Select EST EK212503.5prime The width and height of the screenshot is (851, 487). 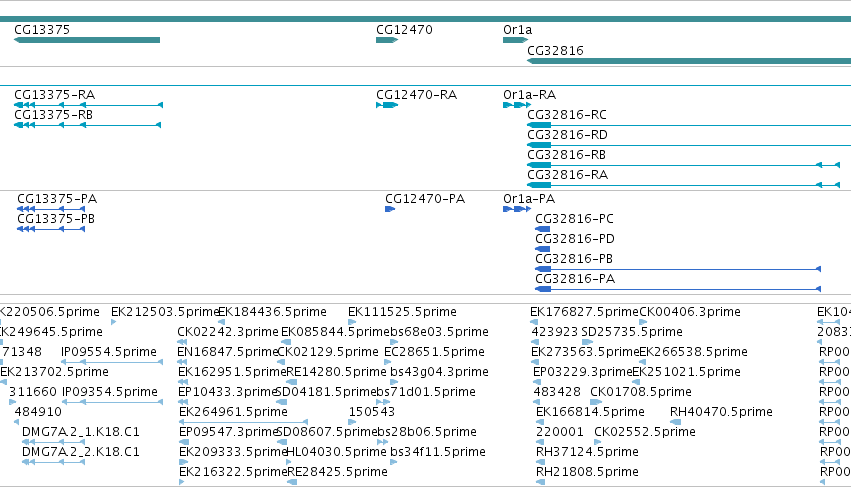click(x=164, y=312)
